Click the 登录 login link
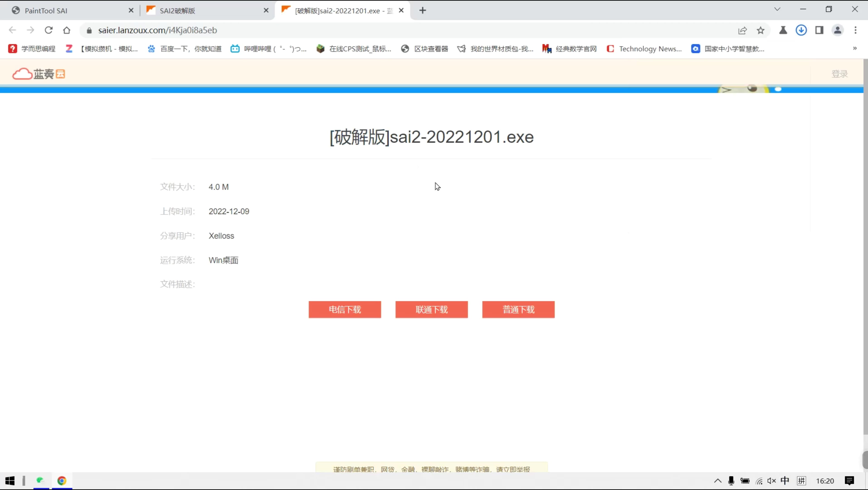868x490 pixels. [839, 74]
